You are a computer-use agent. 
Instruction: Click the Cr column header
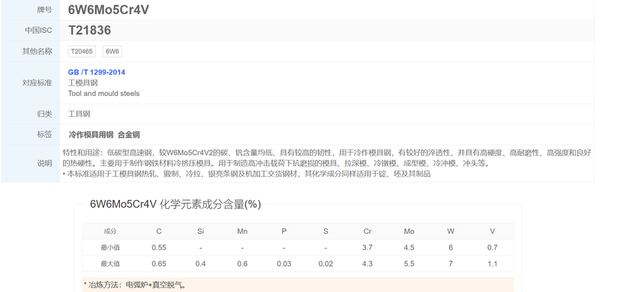pyautogui.click(x=367, y=231)
